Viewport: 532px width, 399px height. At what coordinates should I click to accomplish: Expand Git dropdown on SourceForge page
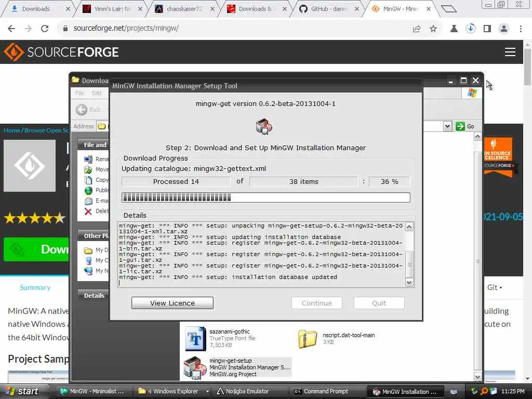click(495, 287)
